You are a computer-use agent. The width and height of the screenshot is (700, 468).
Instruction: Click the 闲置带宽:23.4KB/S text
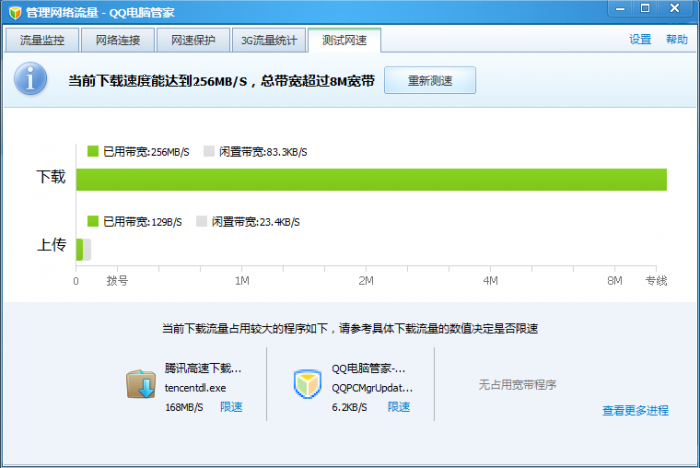(256, 221)
